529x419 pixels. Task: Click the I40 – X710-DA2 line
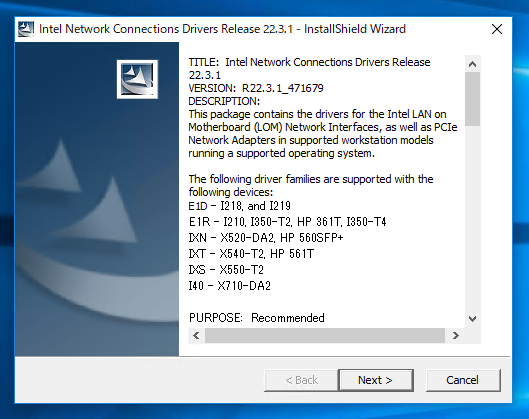tap(230, 286)
